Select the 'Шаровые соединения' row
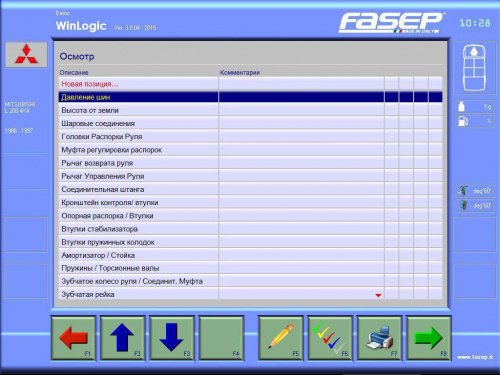500x375 pixels. click(x=251, y=123)
